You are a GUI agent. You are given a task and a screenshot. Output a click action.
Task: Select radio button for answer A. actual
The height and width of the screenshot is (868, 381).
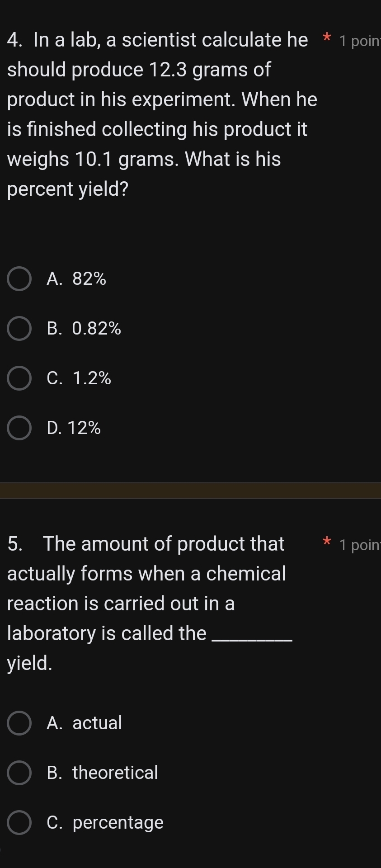point(19,723)
